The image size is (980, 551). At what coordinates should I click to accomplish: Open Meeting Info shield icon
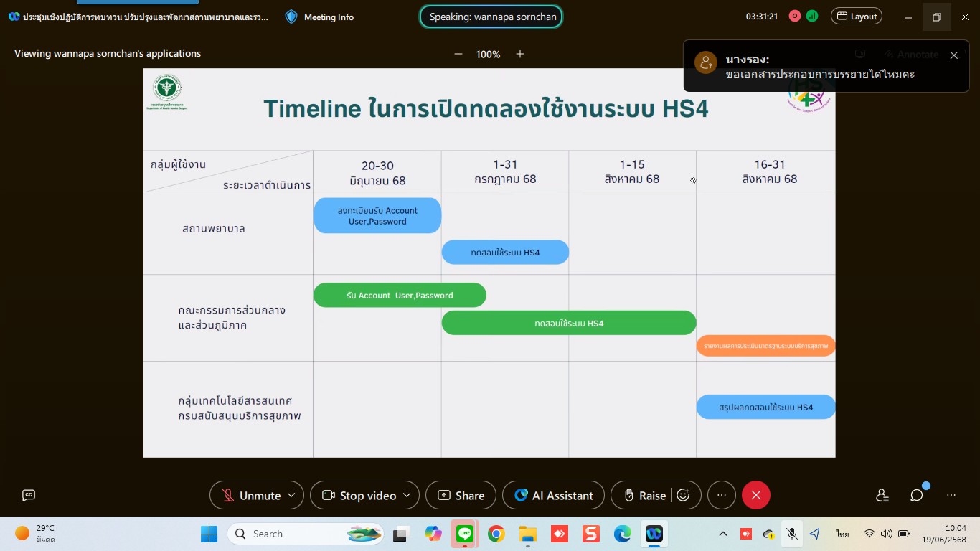tap(291, 17)
